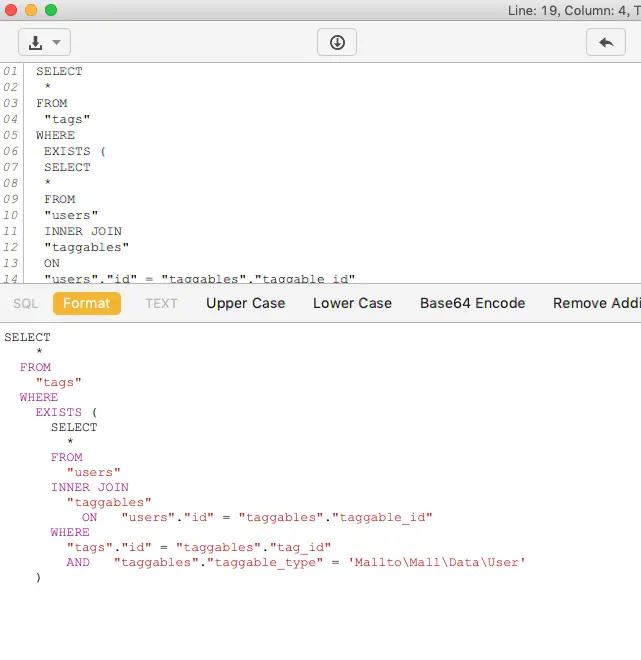Click "taggable_id" in the formatted output
This screenshot has width=641, height=660.
pyautogui.click(x=382, y=517)
